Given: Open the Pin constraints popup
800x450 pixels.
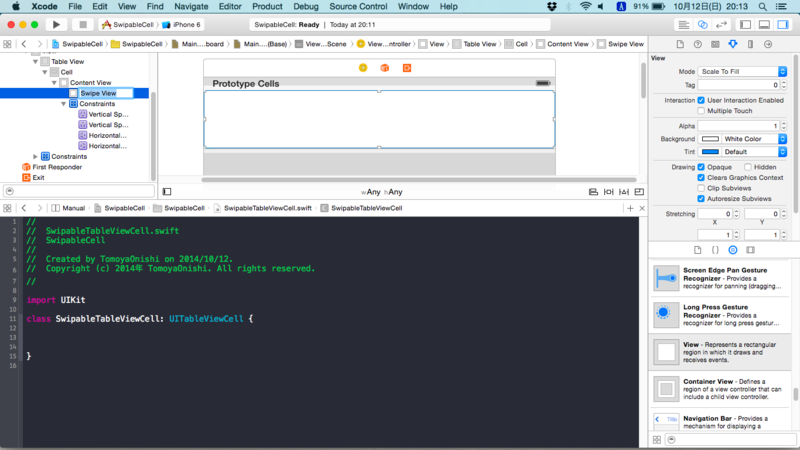Looking at the screenshot, I should click(609, 192).
